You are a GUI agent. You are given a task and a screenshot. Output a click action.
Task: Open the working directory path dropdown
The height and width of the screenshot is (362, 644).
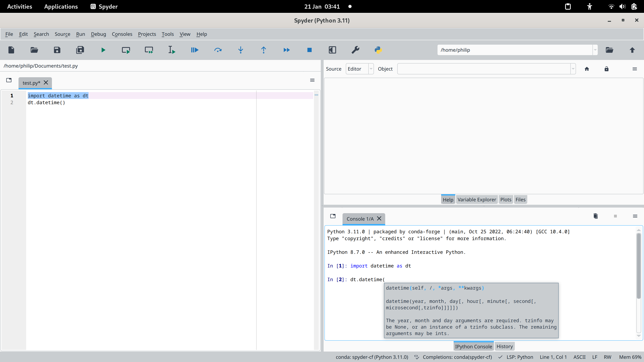595,50
